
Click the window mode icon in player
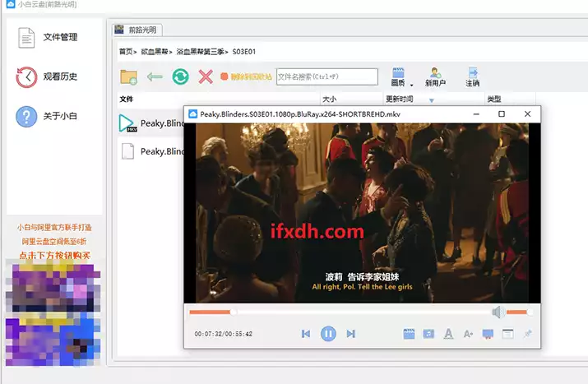pos(507,334)
